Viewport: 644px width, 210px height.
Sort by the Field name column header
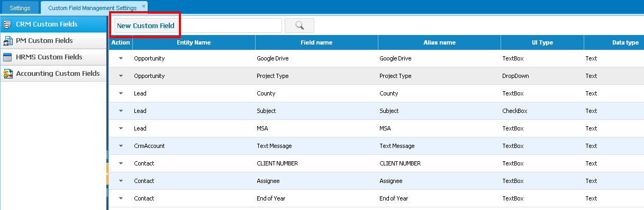tap(316, 42)
